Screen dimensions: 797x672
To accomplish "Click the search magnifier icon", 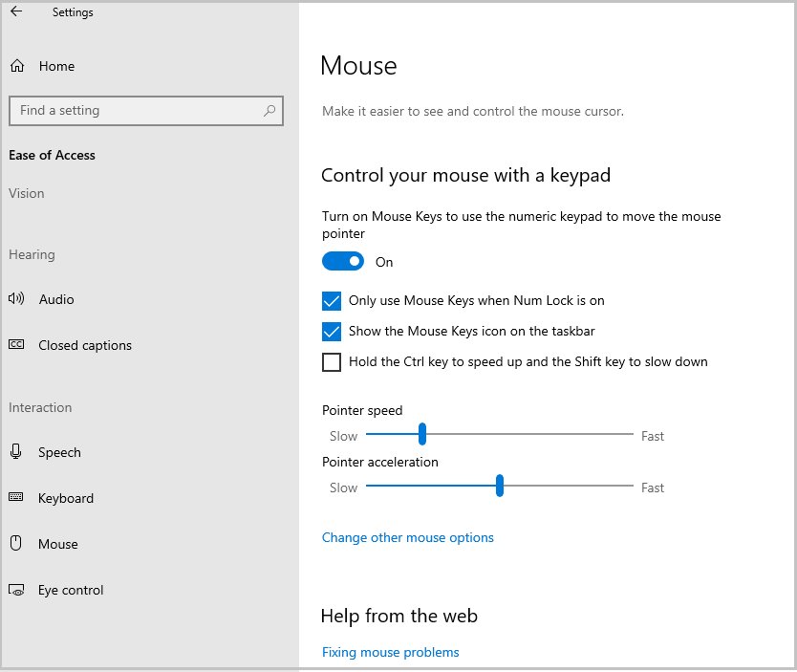I will (x=269, y=110).
